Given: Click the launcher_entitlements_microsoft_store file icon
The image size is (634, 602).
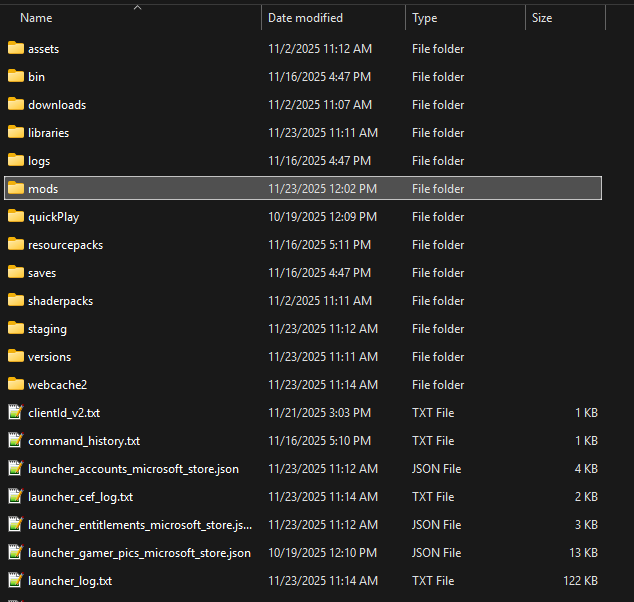Looking at the screenshot, I should 16,524.
